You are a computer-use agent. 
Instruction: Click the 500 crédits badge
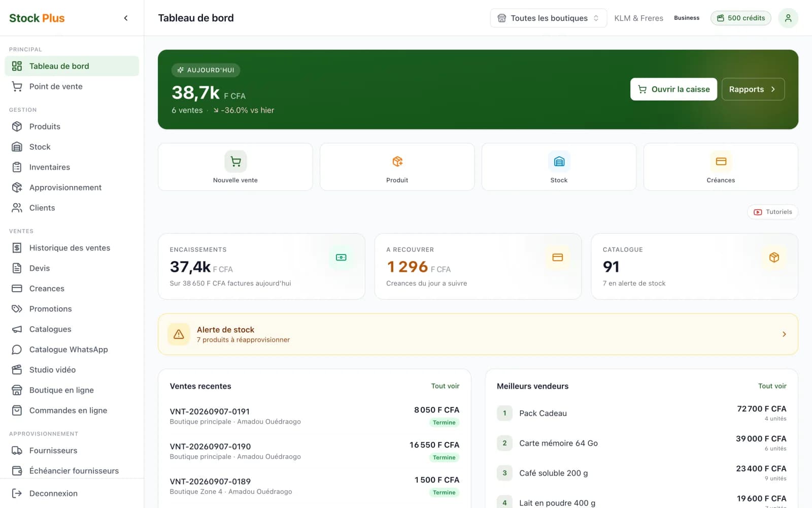[x=741, y=18]
